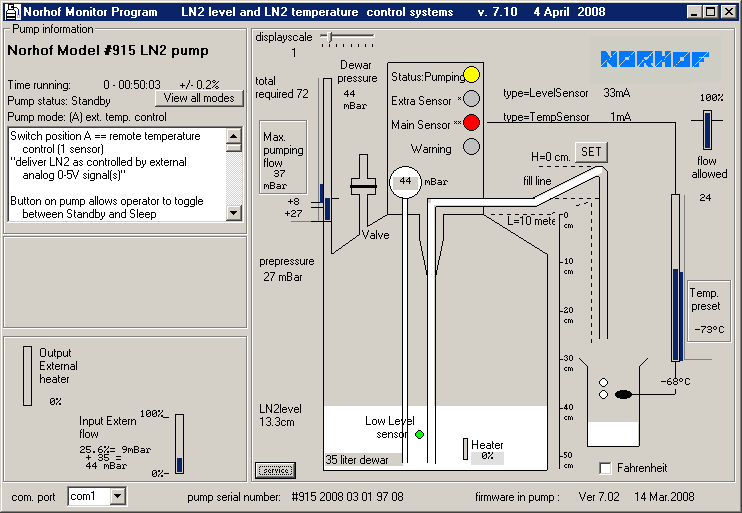This screenshot has height=513, width=742.
Task: Click the Output External heater bar
Action: point(27,376)
